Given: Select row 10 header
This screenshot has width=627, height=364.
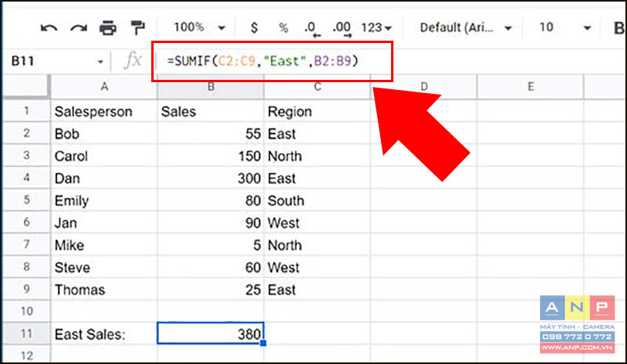Looking at the screenshot, I should pyautogui.click(x=27, y=311).
